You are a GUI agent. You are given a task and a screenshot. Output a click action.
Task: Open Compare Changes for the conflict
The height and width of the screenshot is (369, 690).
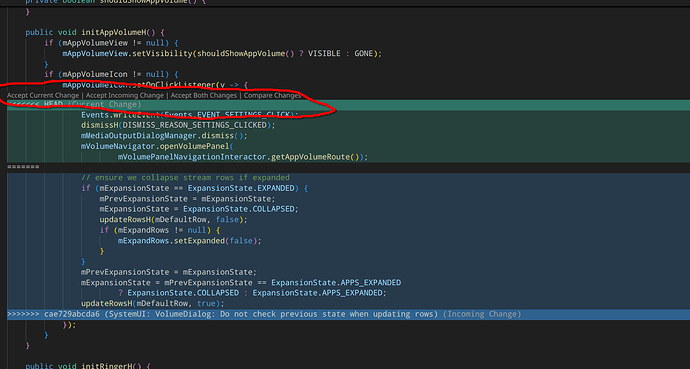pos(272,95)
